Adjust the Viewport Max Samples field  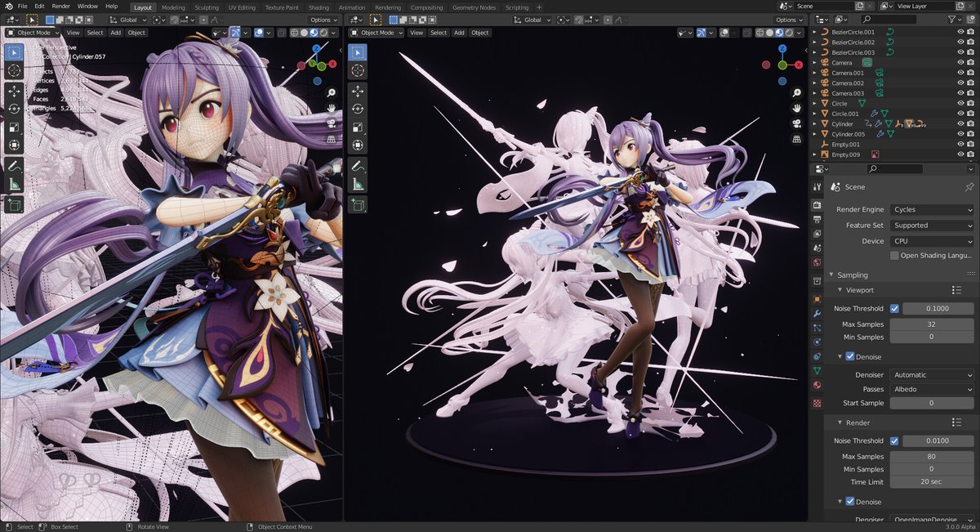[x=932, y=324]
